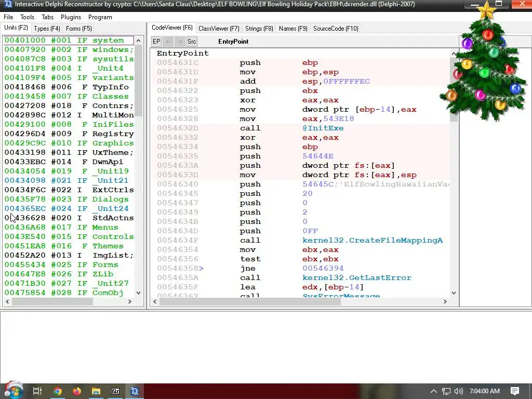Switch to the Types (F4) tab
Screen dimensions: 532x399
47,29
